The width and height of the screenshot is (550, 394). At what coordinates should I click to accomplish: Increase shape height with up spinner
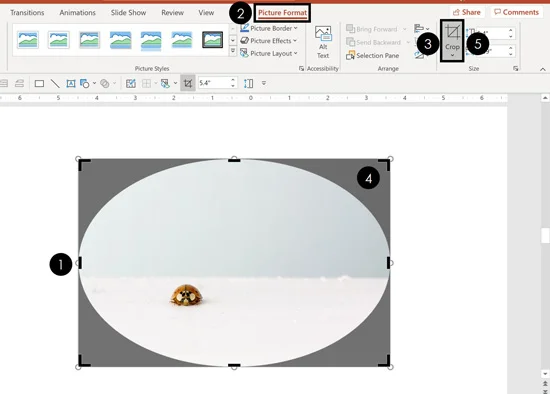(x=511, y=31)
